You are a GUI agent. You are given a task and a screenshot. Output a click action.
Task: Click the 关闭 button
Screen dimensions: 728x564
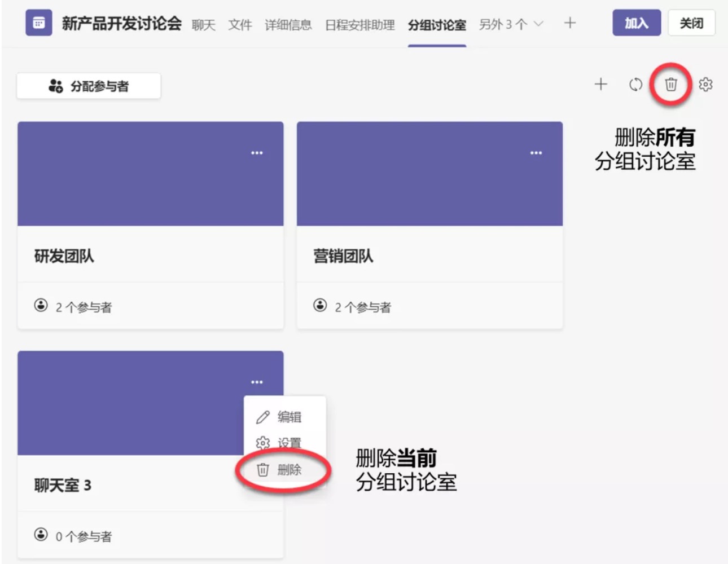691,23
